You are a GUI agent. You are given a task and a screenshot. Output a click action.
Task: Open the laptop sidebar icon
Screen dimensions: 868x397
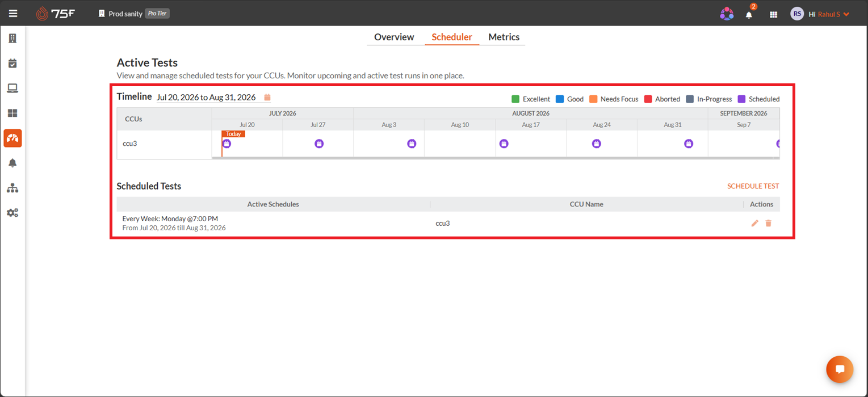pyautogui.click(x=12, y=88)
